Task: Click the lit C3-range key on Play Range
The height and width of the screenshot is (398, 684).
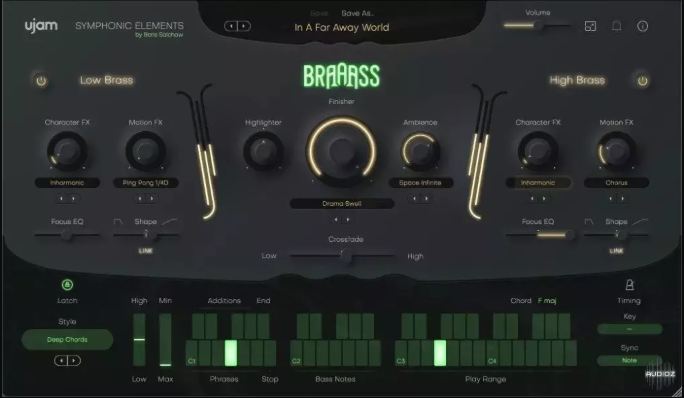Action: [x=440, y=353]
